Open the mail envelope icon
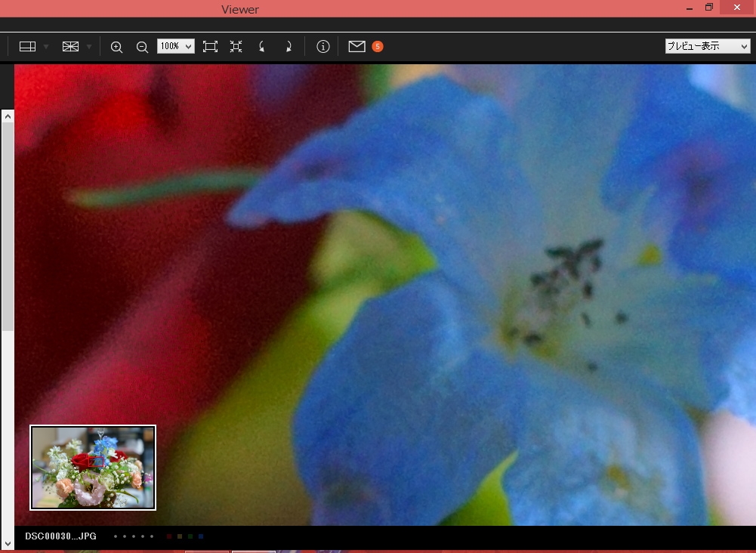 [356, 46]
